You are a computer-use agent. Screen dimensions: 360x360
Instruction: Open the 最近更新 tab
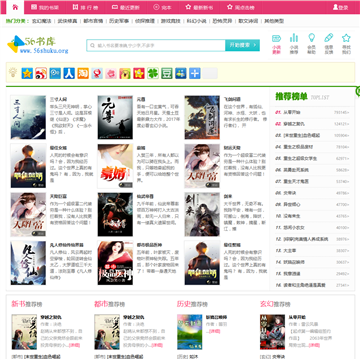125,7
